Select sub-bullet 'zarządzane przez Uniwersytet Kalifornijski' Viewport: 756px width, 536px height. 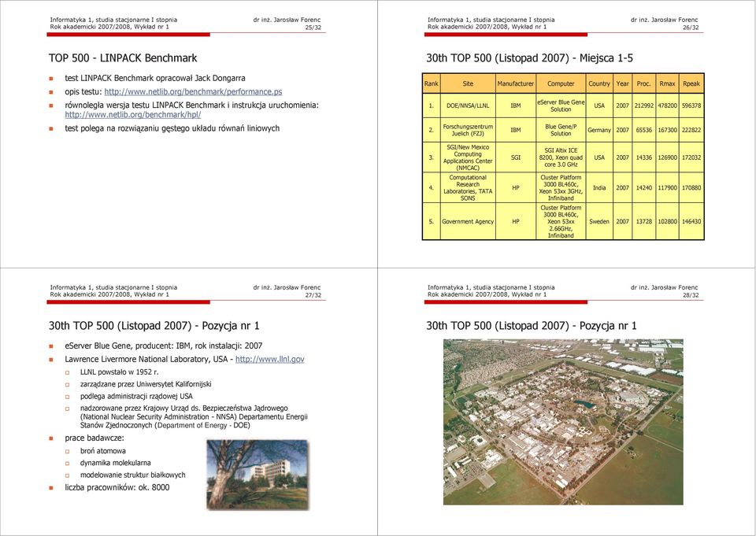[x=146, y=384]
